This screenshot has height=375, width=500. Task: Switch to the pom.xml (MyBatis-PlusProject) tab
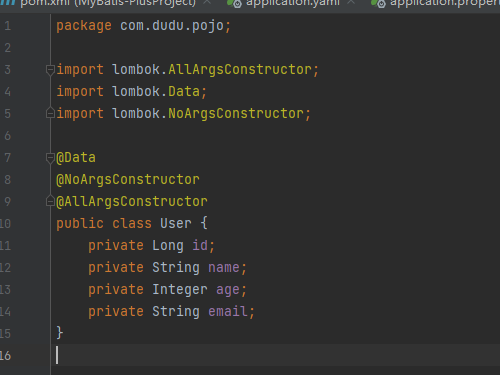[108, 3]
